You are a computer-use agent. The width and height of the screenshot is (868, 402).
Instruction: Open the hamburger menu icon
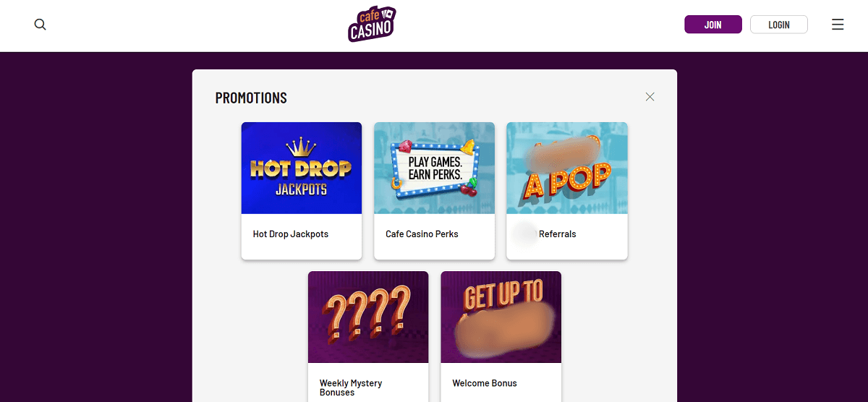[838, 25]
